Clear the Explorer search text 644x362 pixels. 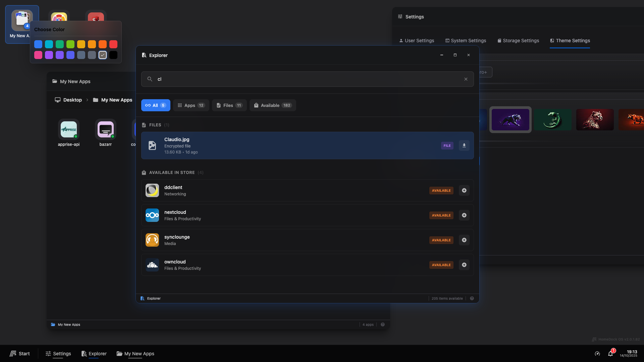coord(466,79)
